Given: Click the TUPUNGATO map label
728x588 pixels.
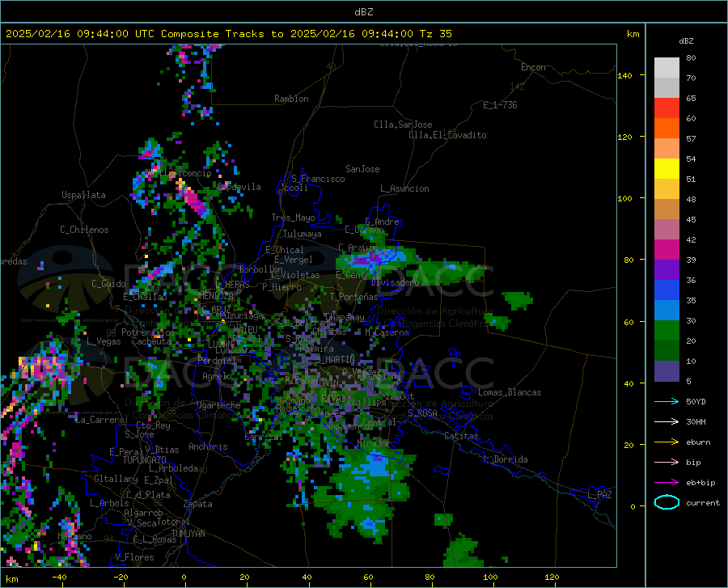Looking at the screenshot, I should [x=145, y=460].
